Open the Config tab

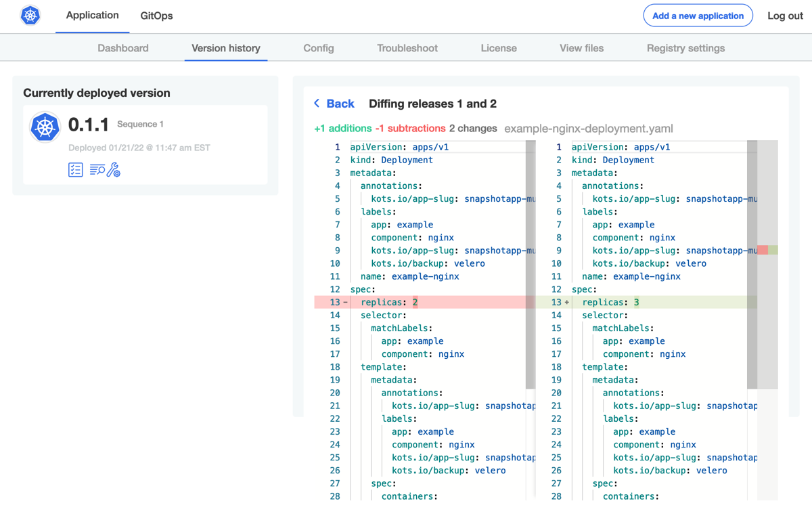click(318, 48)
